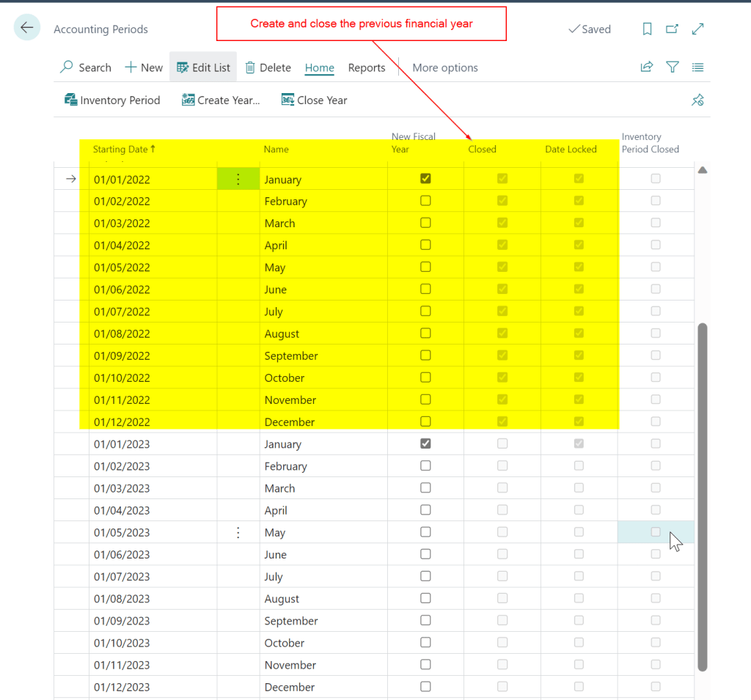Expand page to full screen
The image size is (751, 700).
click(698, 29)
